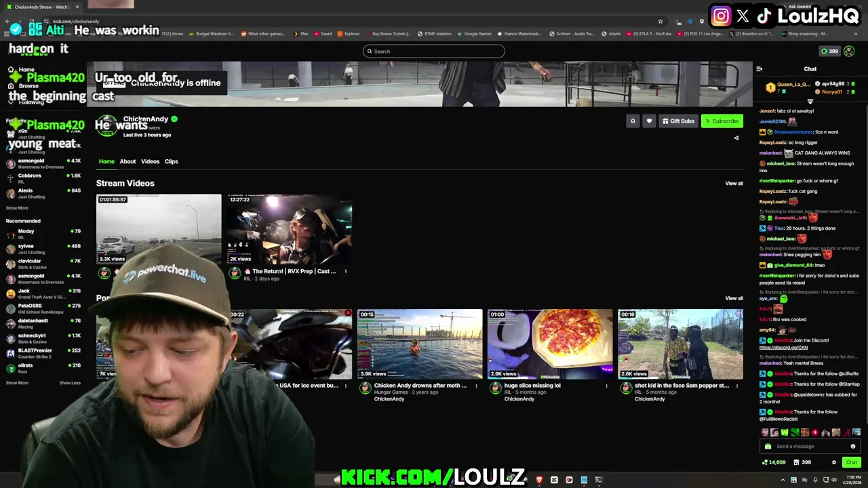Close the ChickenAndy Stream browser tab
This screenshot has width=868, height=488.
[x=77, y=7]
